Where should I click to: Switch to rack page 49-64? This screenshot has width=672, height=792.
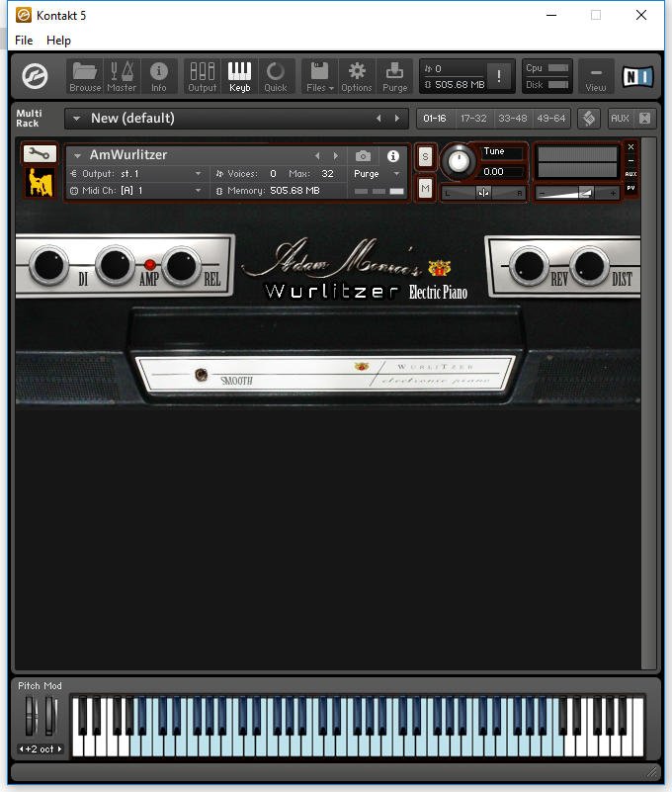pyautogui.click(x=551, y=119)
